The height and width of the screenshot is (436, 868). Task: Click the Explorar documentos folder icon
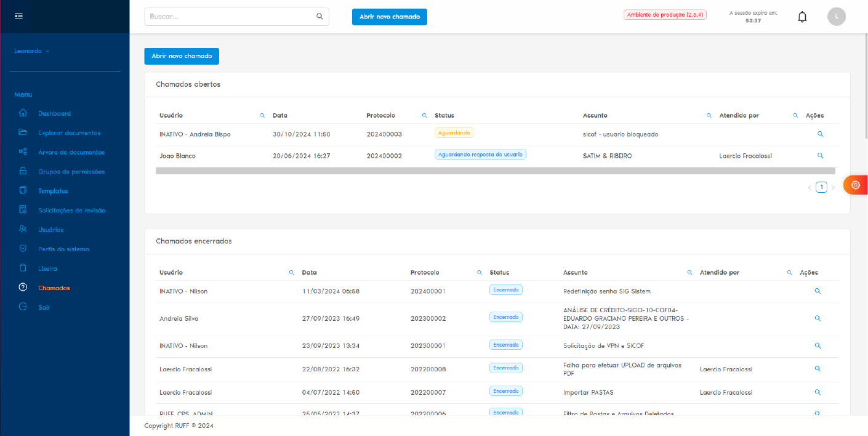[x=23, y=132]
